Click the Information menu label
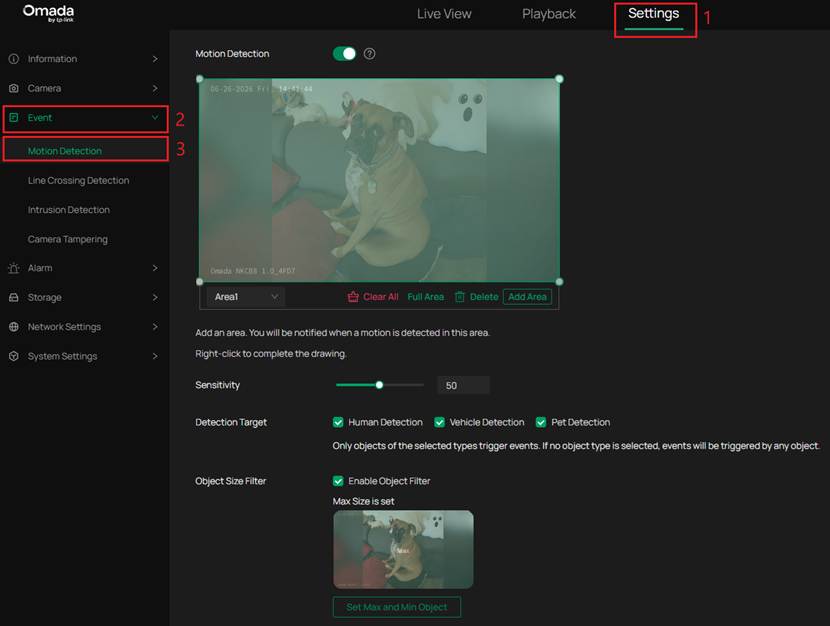The image size is (830, 626). tap(52, 59)
